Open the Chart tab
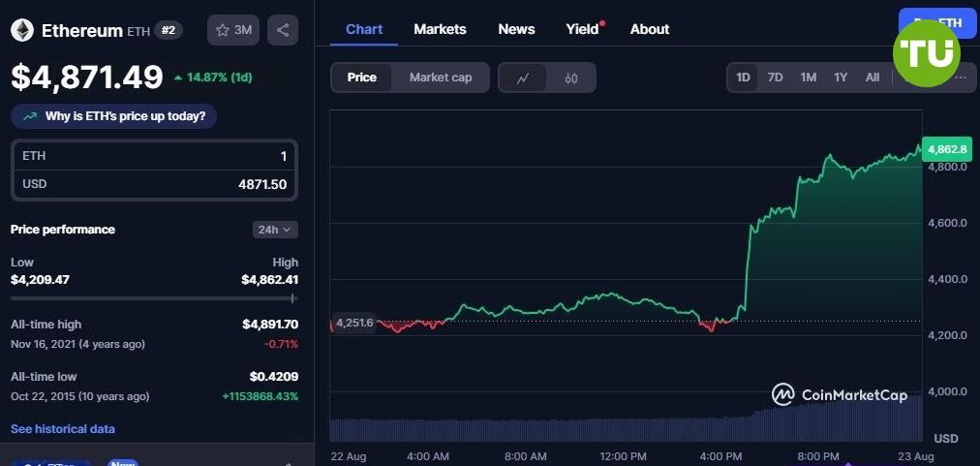Screen dimensions: 980x466 pos(364,29)
